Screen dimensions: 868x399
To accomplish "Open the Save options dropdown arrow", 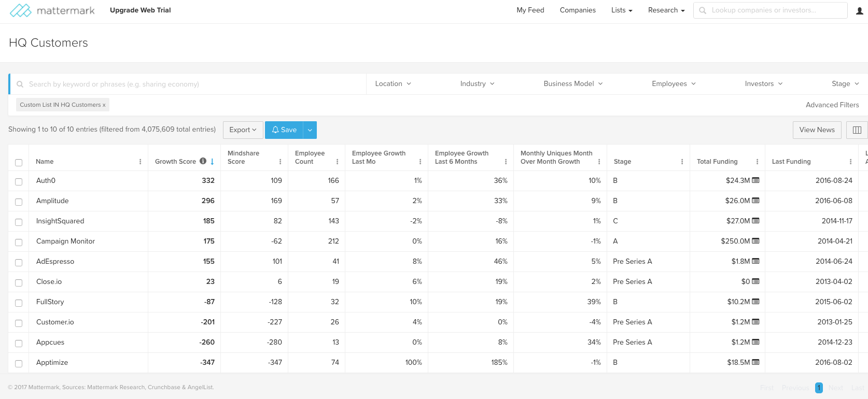I will (x=310, y=130).
